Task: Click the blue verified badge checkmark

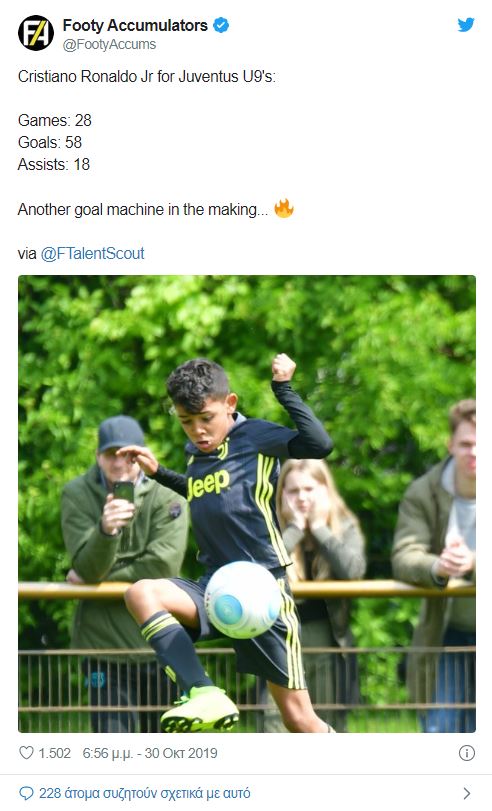Action: coord(221,25)
